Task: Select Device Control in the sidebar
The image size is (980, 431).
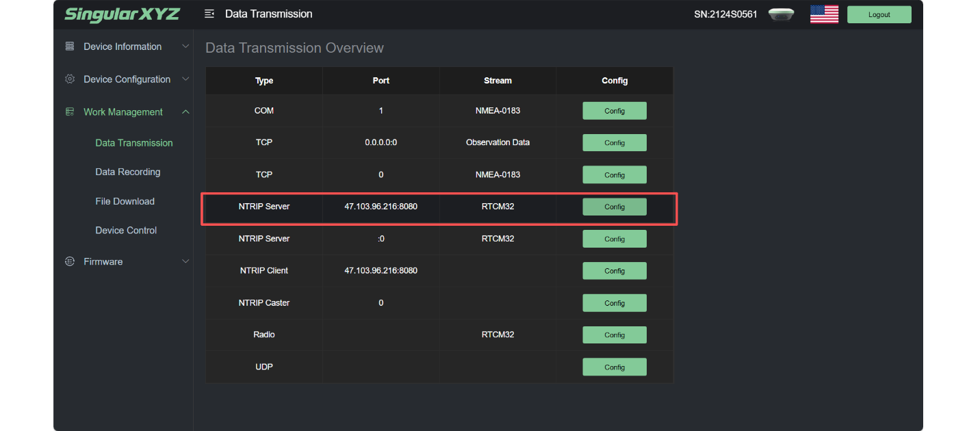Action: click(x=126, y=231)
